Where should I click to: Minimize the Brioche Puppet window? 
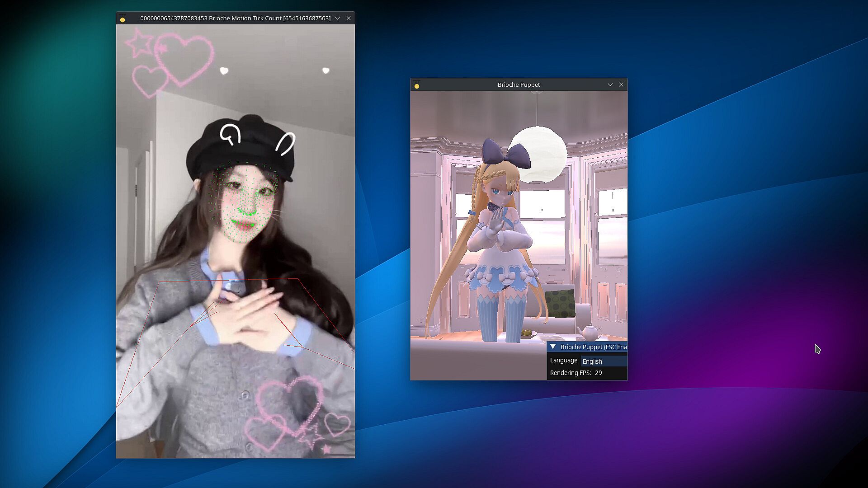click(610, 84)
